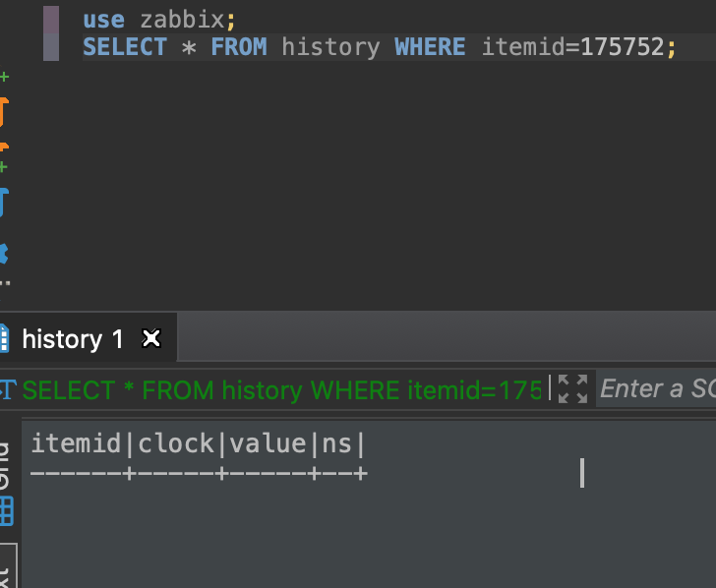Click the table icon on the history 1 tab
This screenshot has height=588, width=716.
click(4, 338)
